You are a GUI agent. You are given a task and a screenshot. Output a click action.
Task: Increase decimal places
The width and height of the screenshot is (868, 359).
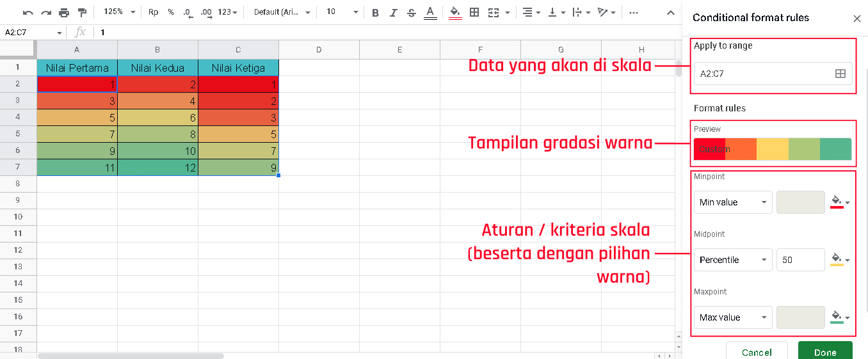206,12
